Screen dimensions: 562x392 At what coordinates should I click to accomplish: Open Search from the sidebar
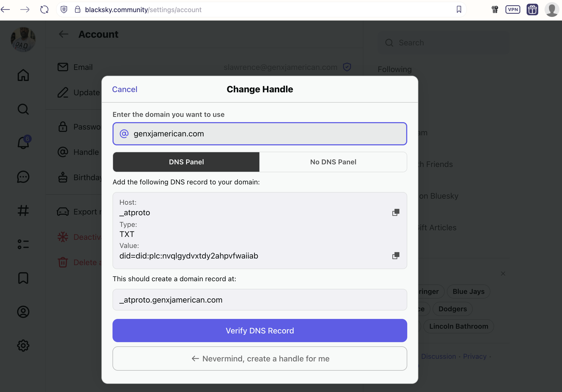click(23, 109)
